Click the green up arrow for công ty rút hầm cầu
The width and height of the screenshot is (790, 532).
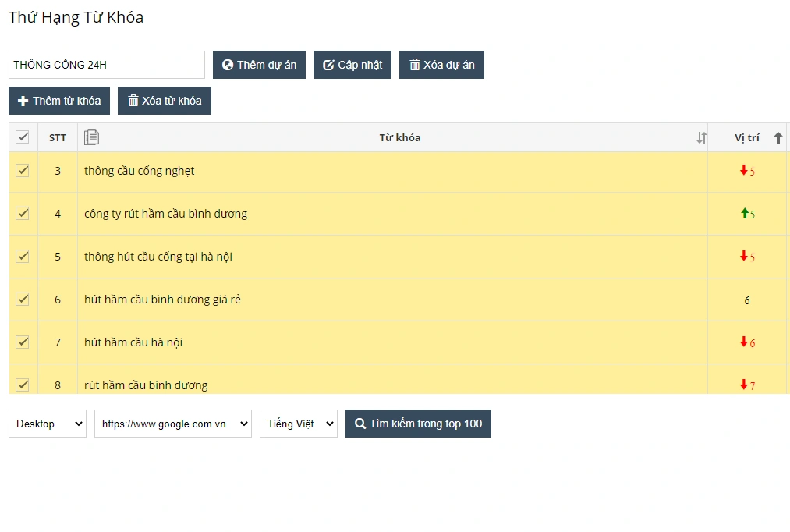tap(744, 214)
